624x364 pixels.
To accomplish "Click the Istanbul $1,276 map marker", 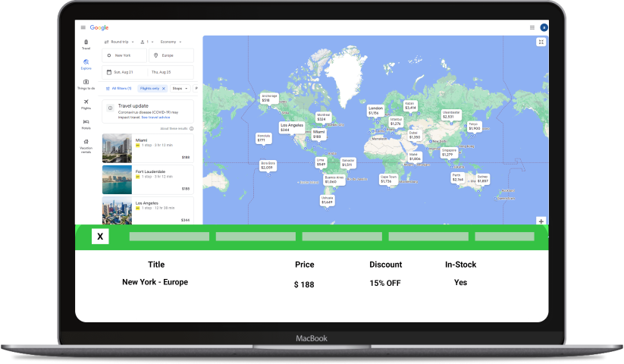I will 396,121.
